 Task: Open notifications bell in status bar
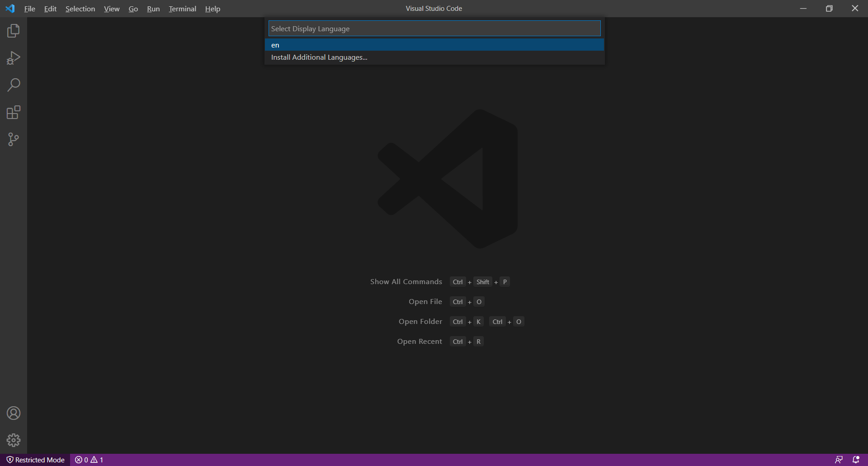(856, 460)
